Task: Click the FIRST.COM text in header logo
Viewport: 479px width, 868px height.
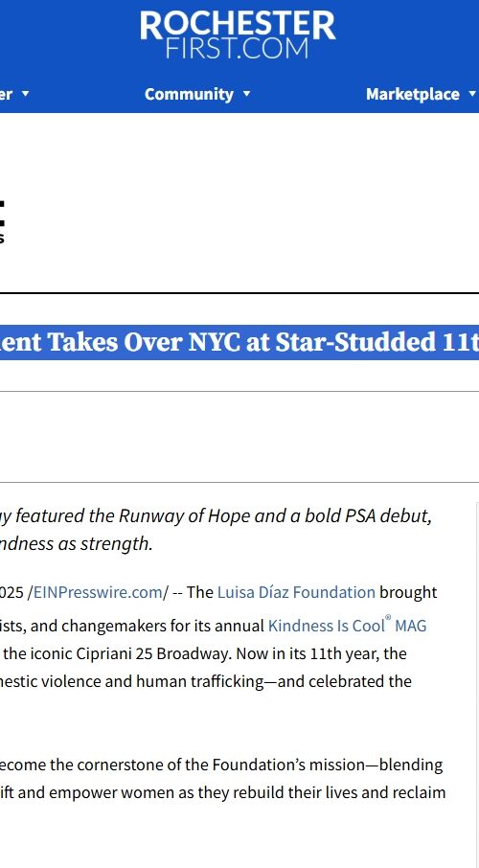Action: click(237, 49)
